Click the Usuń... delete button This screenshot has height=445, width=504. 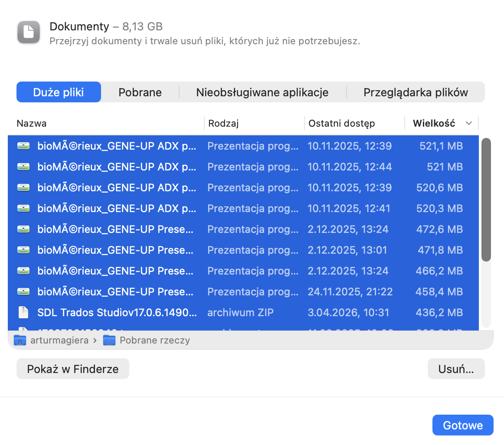(456, 369)
